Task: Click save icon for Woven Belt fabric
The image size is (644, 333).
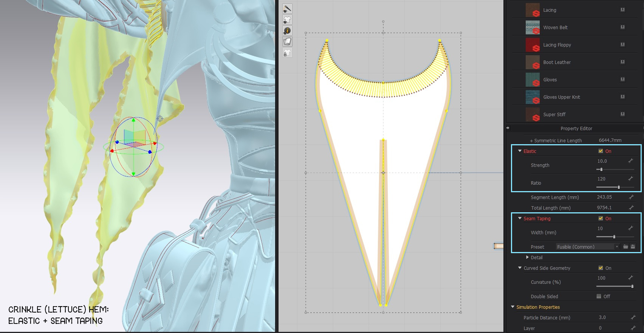Action: pyautogui.click(x=622, y=27)
